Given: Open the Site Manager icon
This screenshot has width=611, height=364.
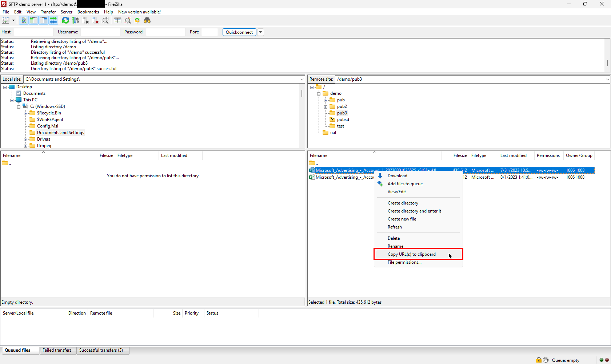Looking at the screenshot, I should 6,20.
